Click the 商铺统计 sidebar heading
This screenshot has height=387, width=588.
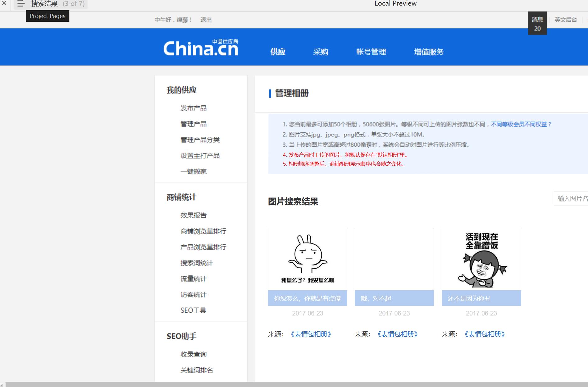(181, 197)
